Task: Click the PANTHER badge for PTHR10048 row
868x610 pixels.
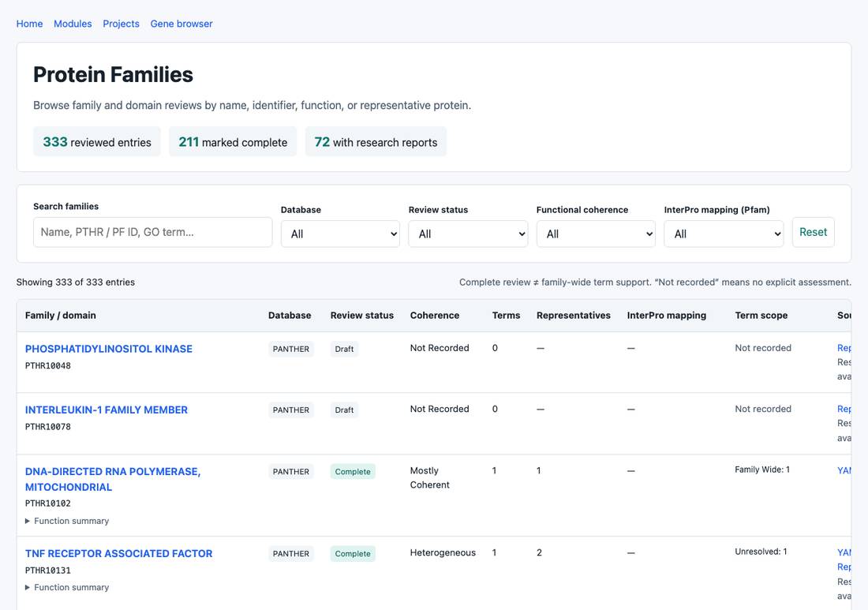Action: (290, 349)
